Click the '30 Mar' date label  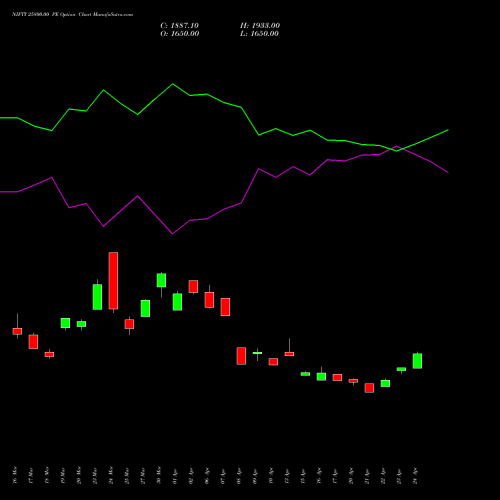pos(159,475)
